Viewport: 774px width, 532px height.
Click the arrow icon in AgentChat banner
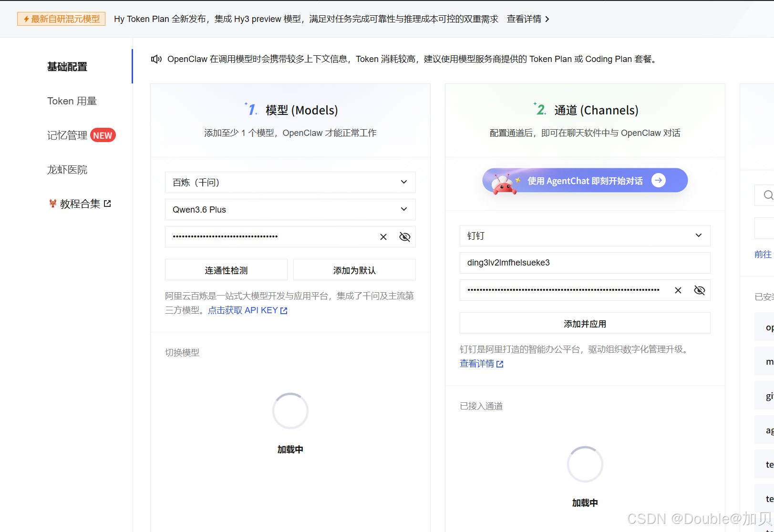pos(659,180)
